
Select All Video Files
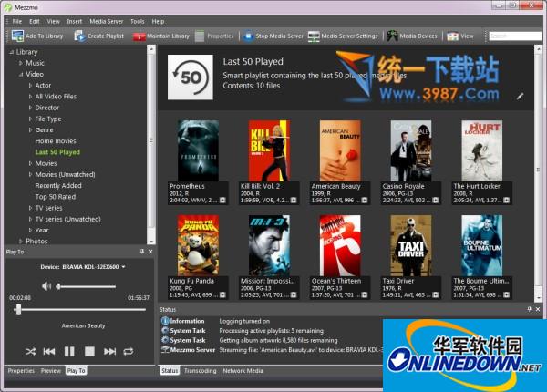pyautogui.click(x=56, y=97)
